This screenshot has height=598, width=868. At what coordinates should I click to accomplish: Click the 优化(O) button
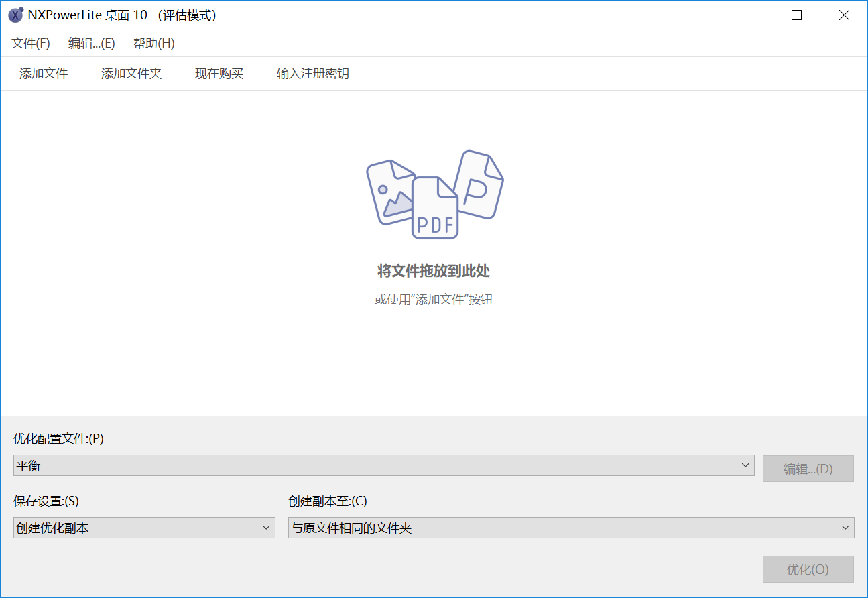click(x=808, y=569)
